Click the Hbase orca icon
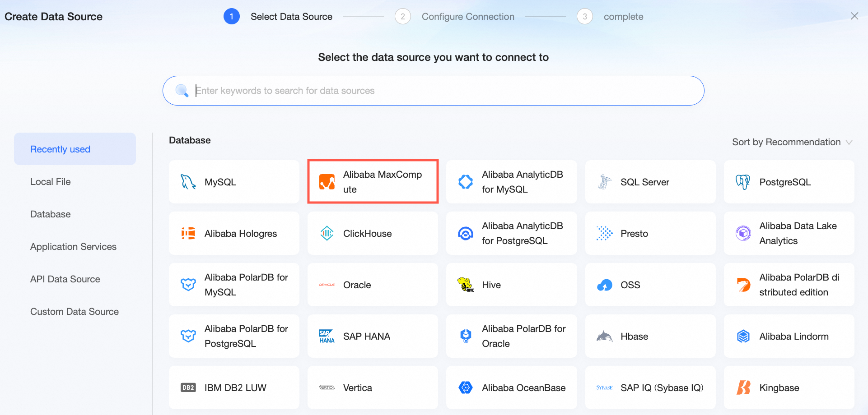The height and width of the screenshot is (415, 868). pyautogui.click(x=604, y=336)
